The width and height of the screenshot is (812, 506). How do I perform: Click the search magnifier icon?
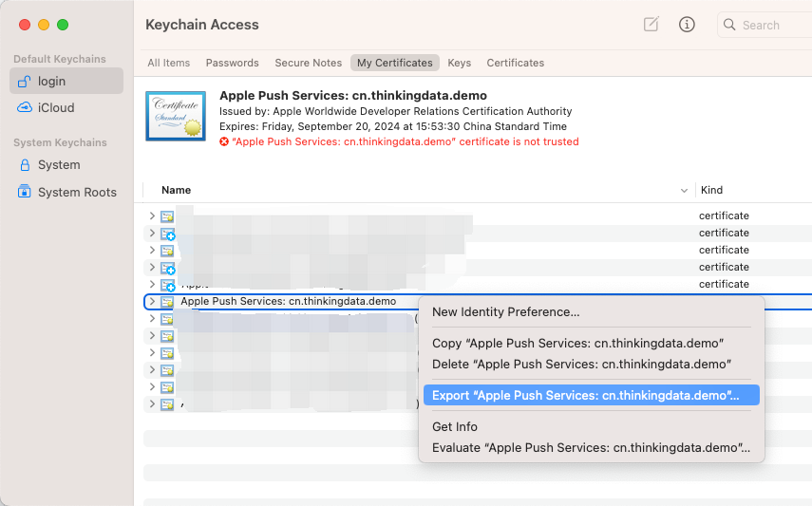point(729,25)
